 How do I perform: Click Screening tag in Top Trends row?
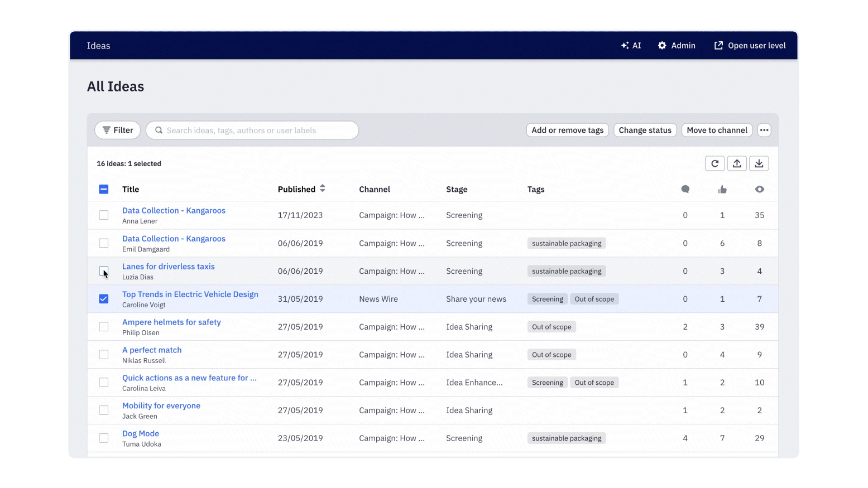tap(548, 299)
